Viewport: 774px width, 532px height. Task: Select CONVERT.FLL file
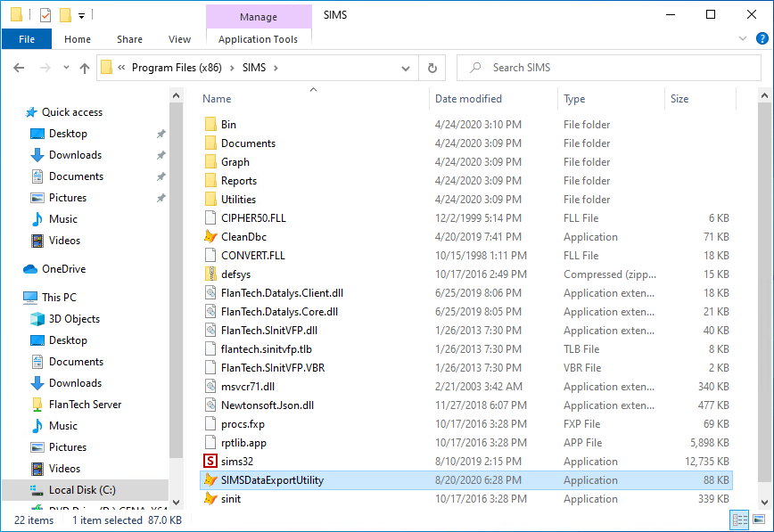point(252,256)
